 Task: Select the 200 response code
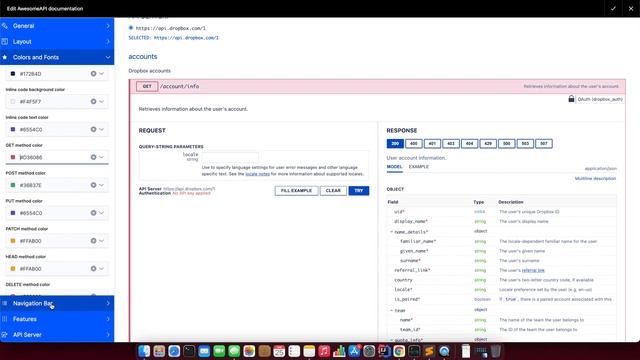coord(395,144)
